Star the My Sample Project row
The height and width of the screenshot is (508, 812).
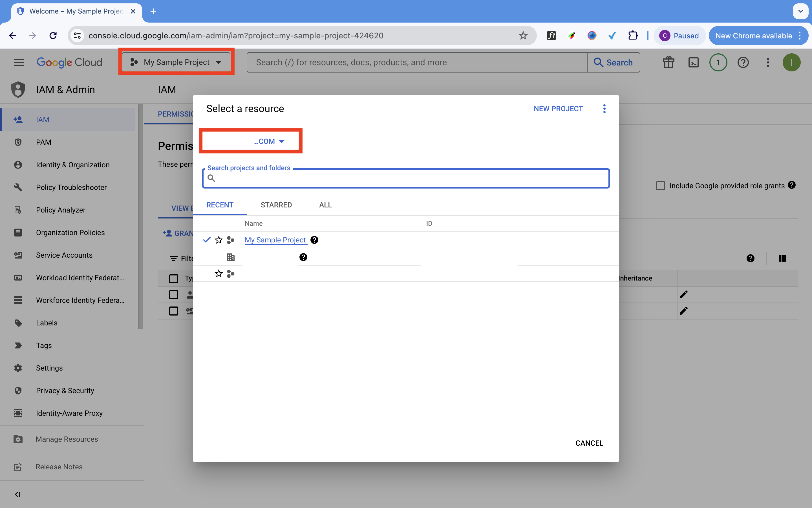point(219,240)
